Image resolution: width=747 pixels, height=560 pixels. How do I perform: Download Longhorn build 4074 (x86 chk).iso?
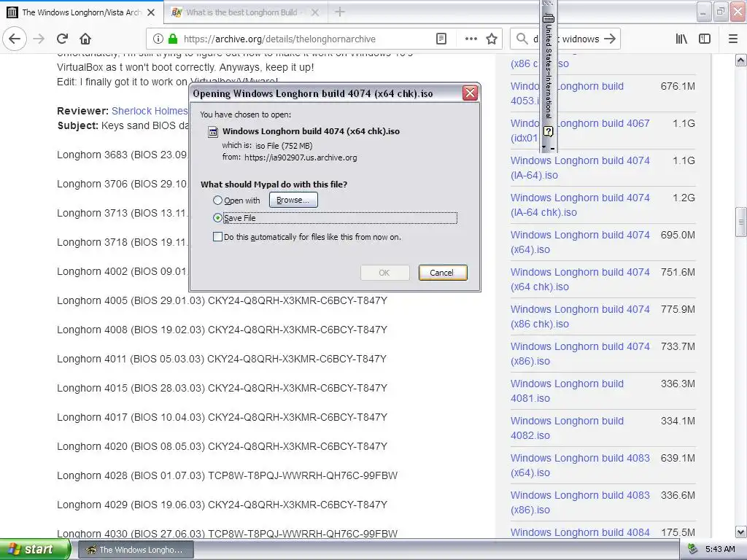580,316
